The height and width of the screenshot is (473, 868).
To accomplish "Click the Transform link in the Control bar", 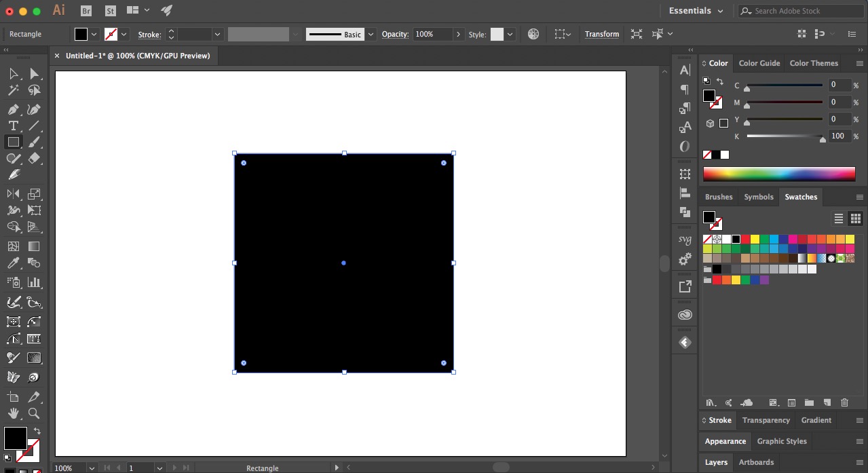I will coord(601,34).
